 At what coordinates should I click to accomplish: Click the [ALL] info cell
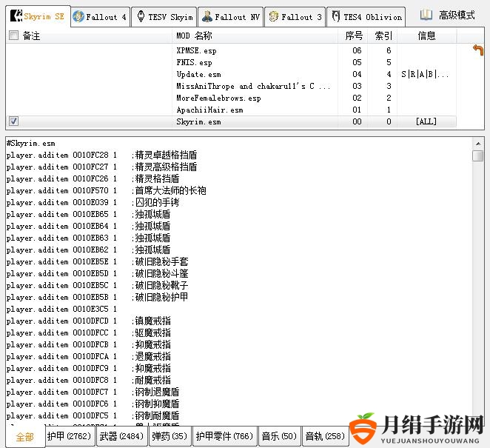[x=426, y=121]
